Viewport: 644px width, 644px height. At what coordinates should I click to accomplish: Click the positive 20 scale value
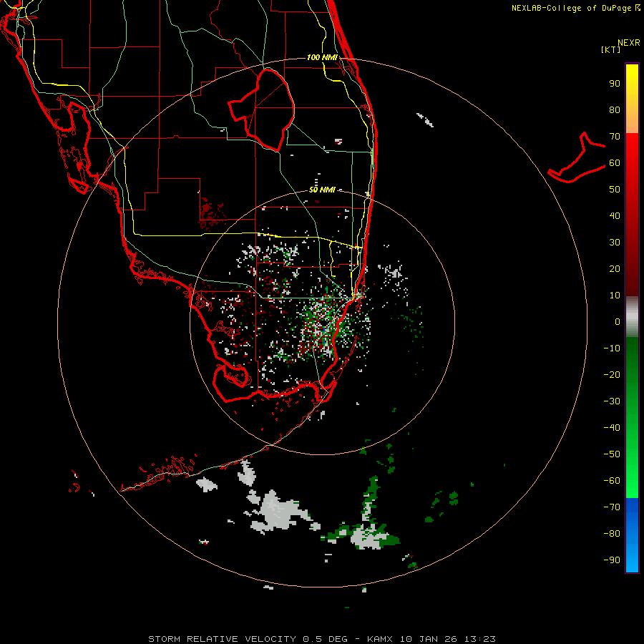tap(615, 268)
